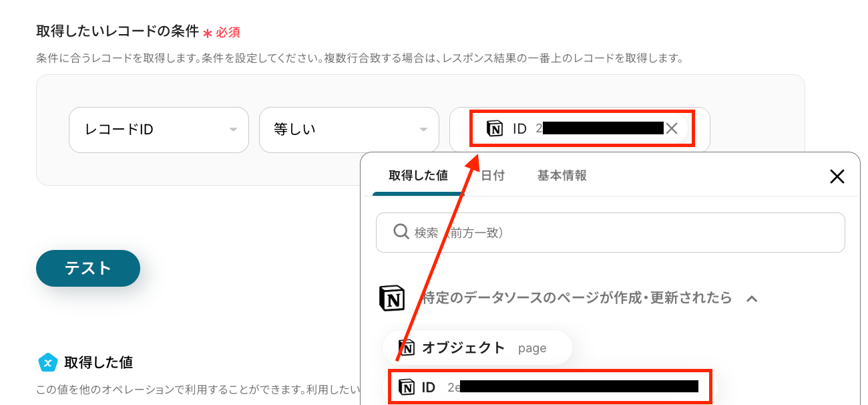Focus the 検索 (前方一致) search field
868x405 pixels.
610,233
